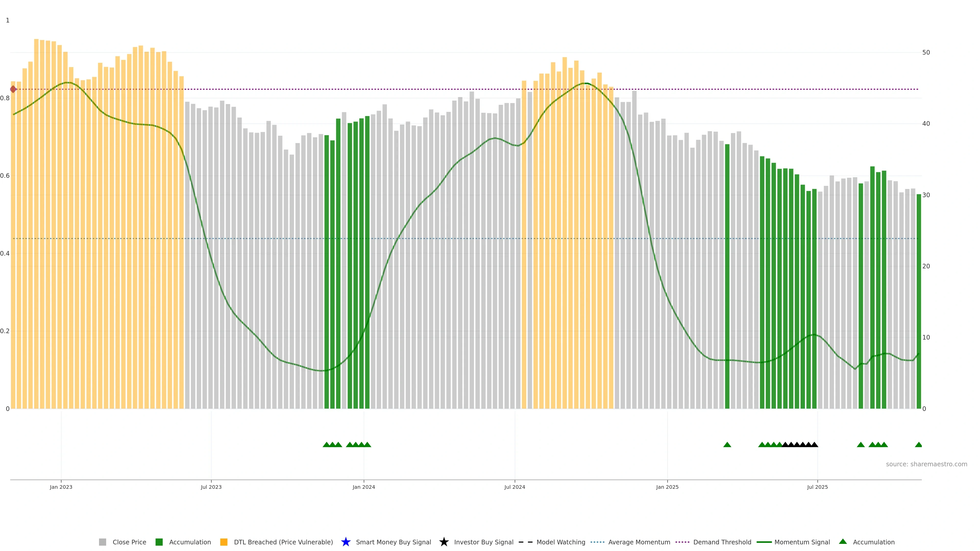This screenshot has width=980, height=551.
Task: Click the isolated accumulation triangle after Jan 2025
Action: (727, 445)
